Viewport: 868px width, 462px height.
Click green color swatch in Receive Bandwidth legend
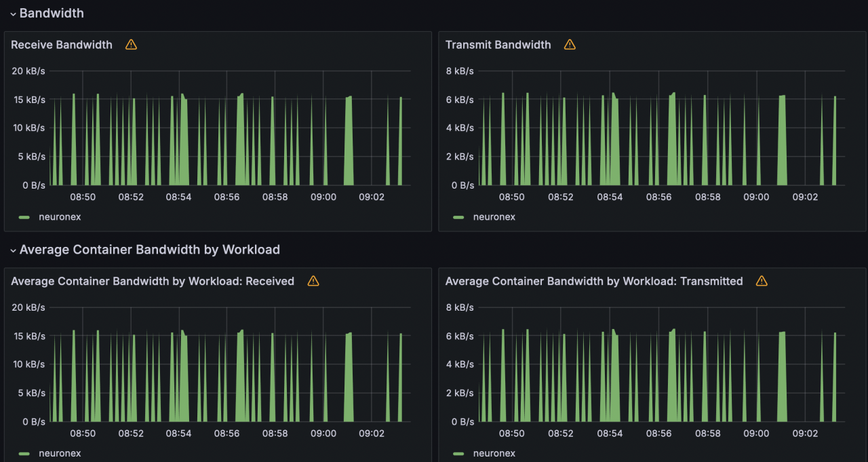point(24,217)
